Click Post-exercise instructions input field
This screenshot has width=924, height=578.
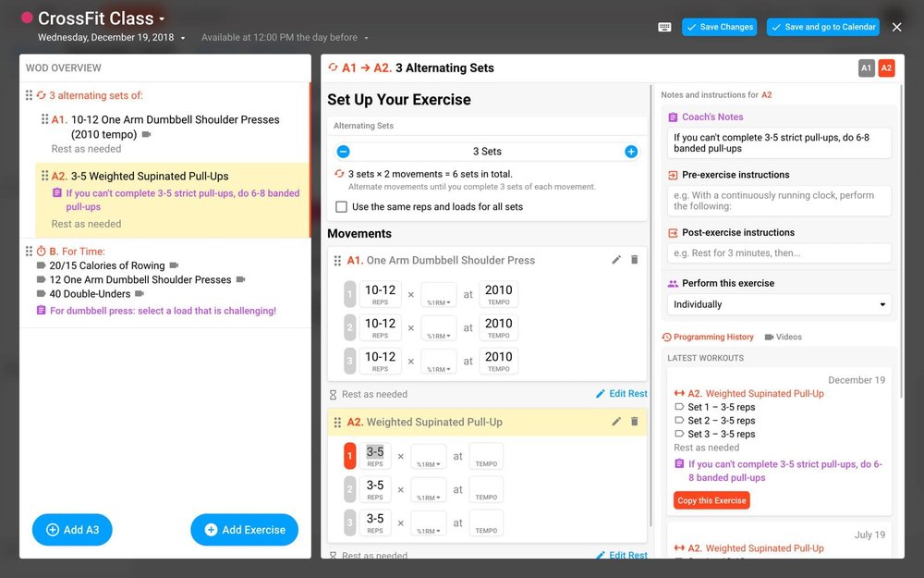click(779, 253)
